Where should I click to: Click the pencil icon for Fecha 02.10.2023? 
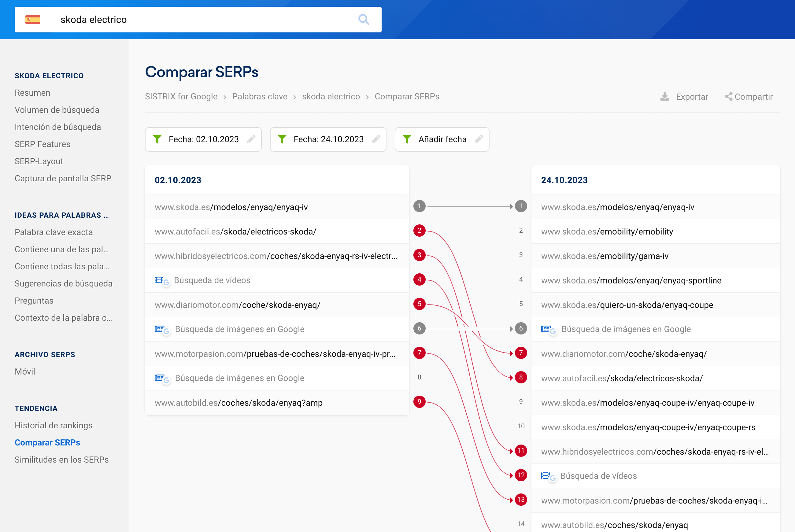[x=251, y=139]
